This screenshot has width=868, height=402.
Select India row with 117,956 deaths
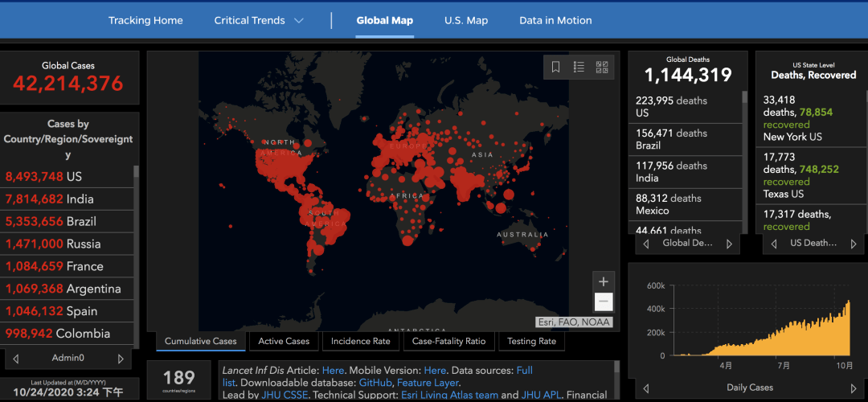click(x=685, y=172)
